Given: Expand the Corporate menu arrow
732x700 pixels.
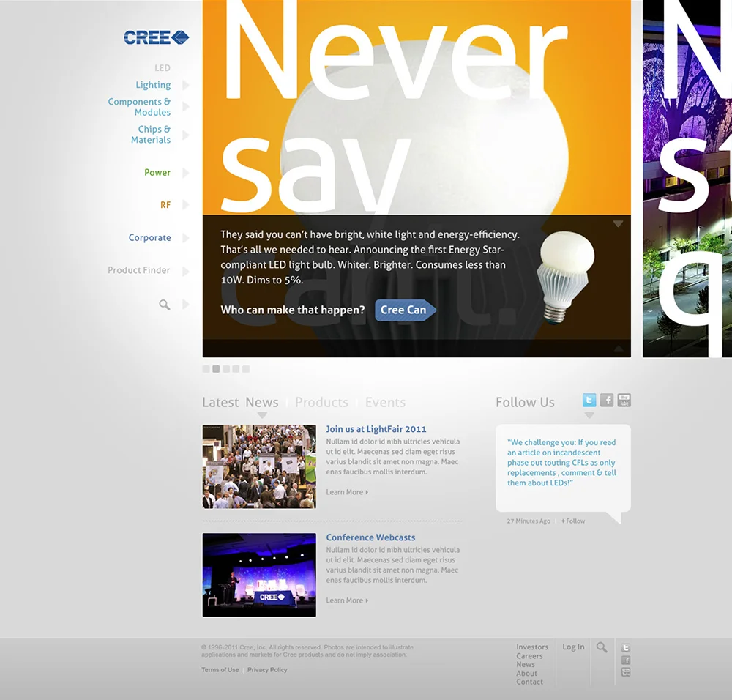Looking at the screenshot, I should [x=186, y=238].
